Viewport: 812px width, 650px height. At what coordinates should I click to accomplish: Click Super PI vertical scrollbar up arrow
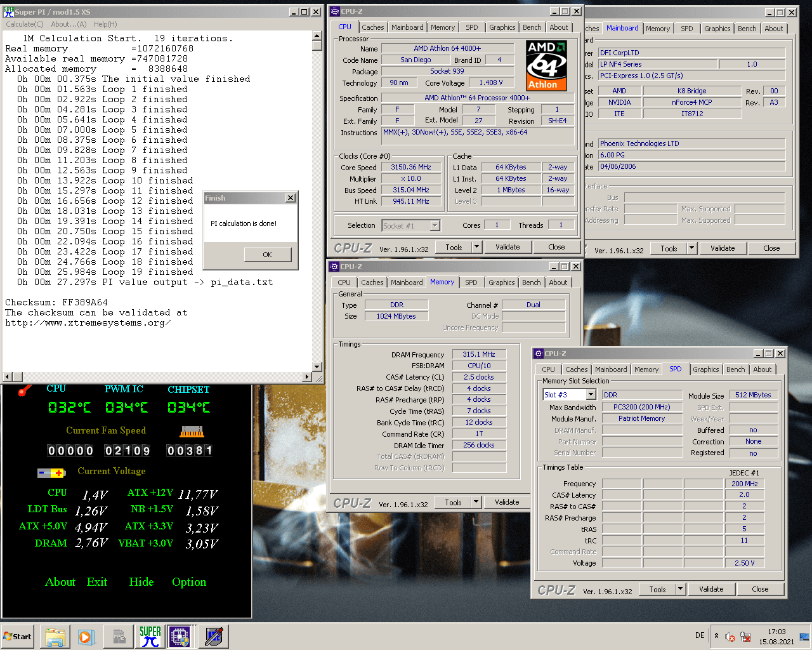(317, 36)
